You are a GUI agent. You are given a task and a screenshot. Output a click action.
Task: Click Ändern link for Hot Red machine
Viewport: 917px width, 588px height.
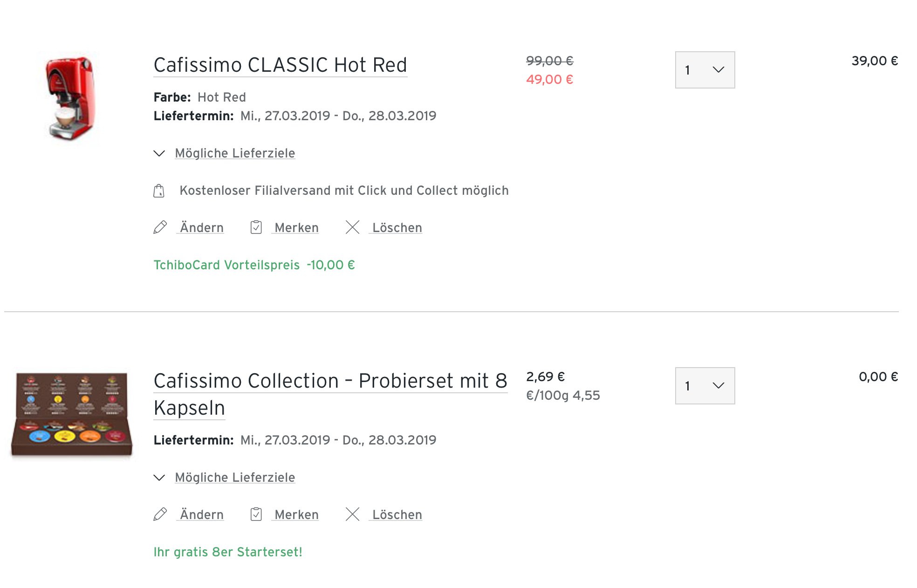pyautogui.click(x=201, y=228)
